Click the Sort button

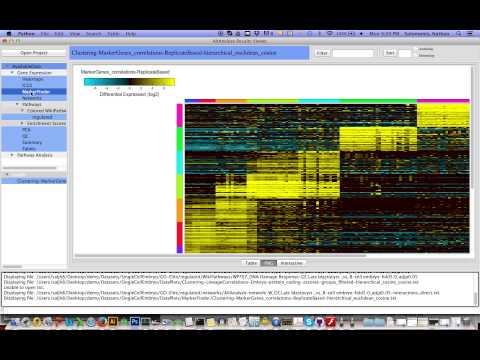click(390, 53)
